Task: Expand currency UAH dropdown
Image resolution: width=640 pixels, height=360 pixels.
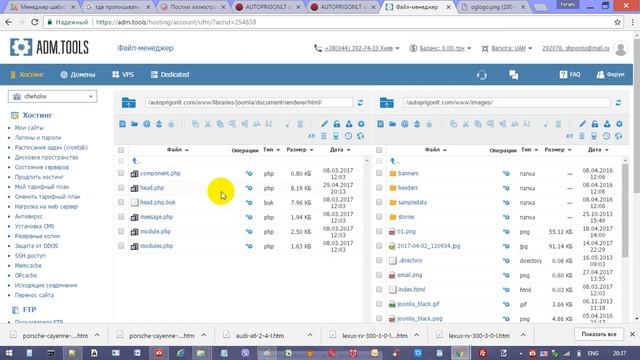Action: coord(530,48)
